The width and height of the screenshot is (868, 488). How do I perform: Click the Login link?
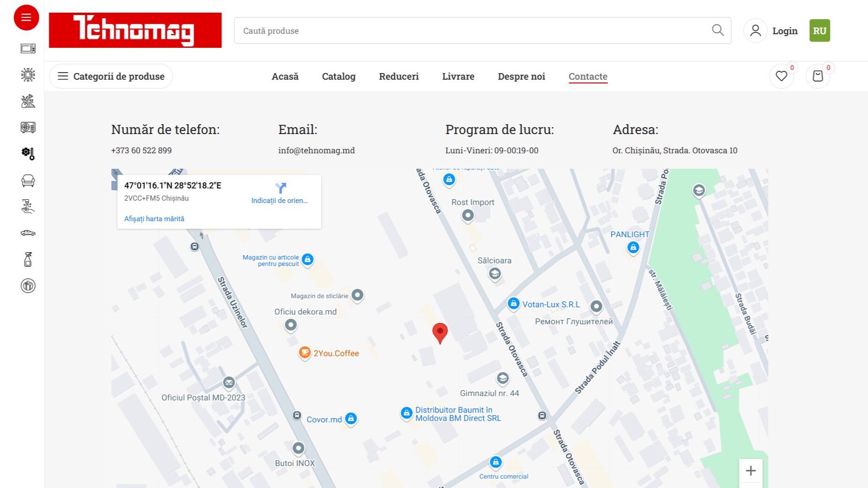(x=785, y=31)
